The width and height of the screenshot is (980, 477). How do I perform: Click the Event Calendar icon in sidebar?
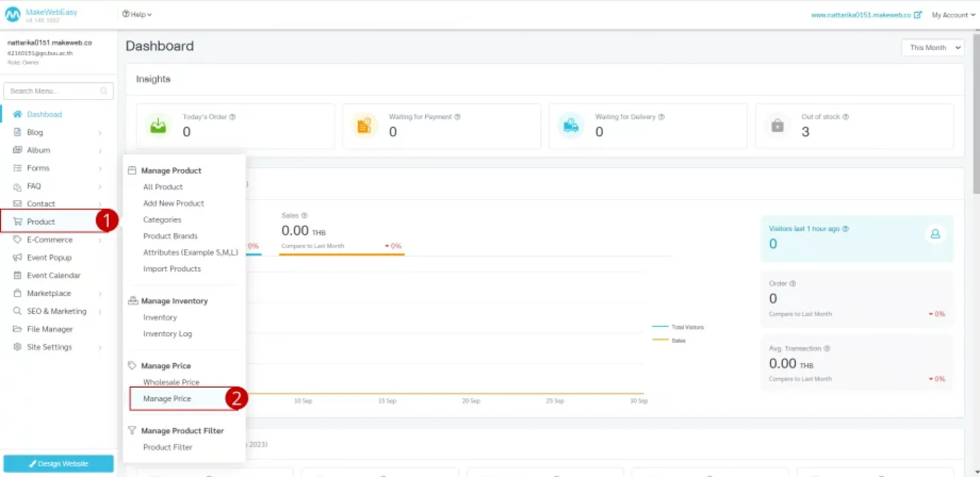tap(17, 275)
